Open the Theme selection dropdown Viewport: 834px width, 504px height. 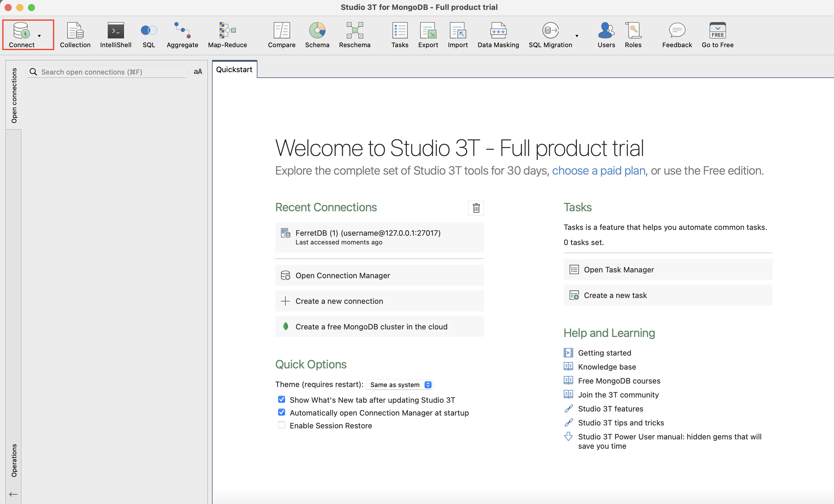[x=399, y=385]
